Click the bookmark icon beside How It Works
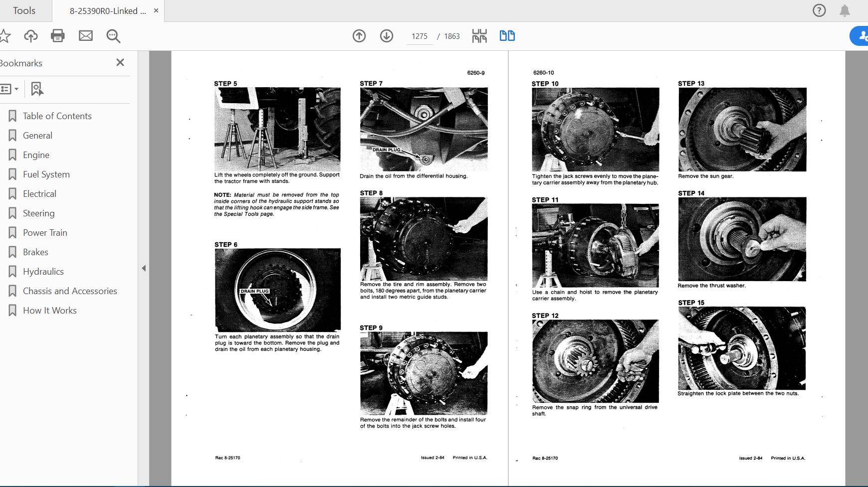This screenshot has height=487, width=868. [x=12, y=311]
